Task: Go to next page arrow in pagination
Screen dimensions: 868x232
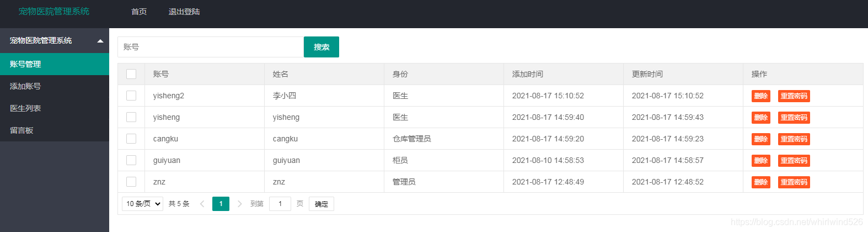Action: coord(239,204)
